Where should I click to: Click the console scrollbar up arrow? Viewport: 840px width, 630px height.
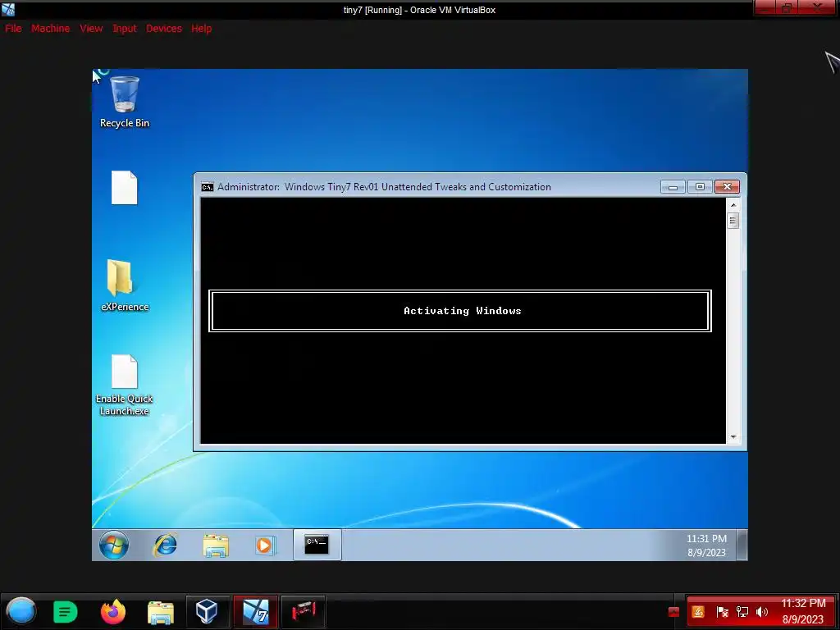pos(733,204)
